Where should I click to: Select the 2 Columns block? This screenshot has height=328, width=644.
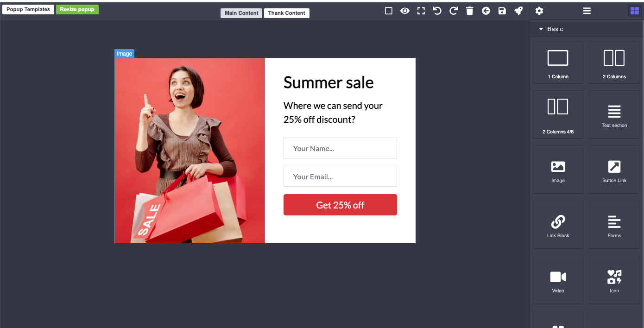point(614,63)
